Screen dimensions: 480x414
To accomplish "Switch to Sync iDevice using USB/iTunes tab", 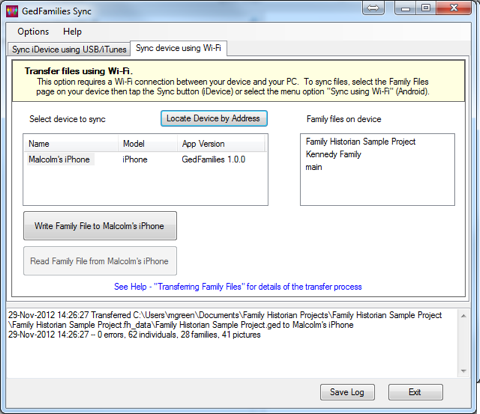I will [69, 49].
